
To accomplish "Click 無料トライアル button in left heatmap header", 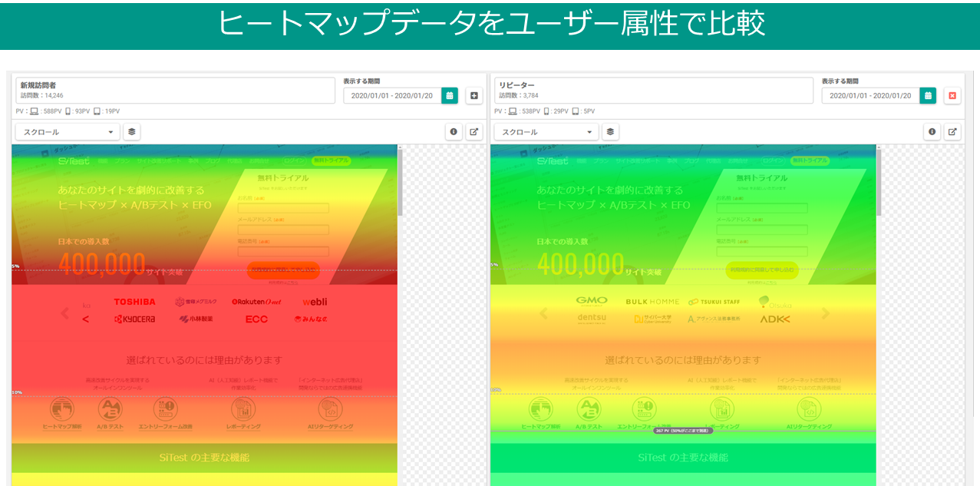I will (331, 161).
